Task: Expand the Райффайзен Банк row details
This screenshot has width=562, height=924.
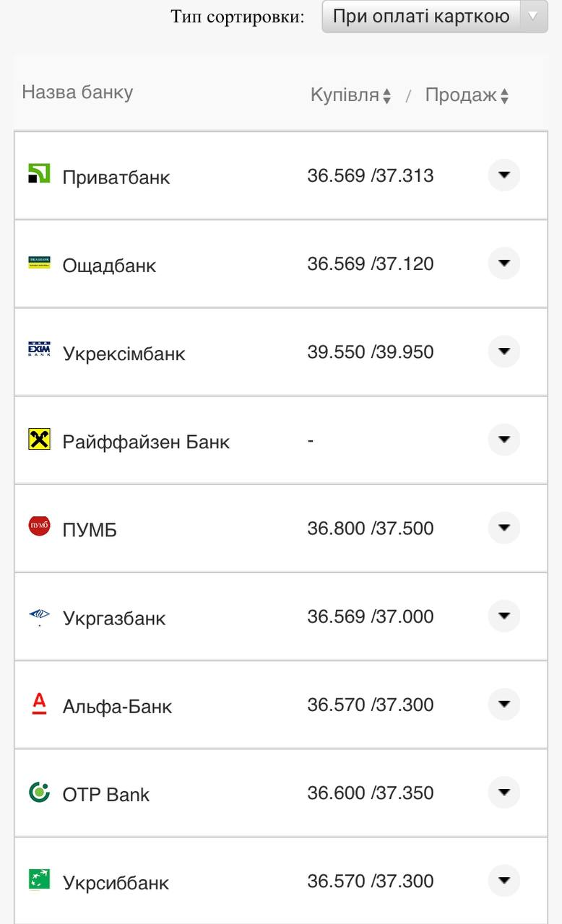Action: pos(504,440)
